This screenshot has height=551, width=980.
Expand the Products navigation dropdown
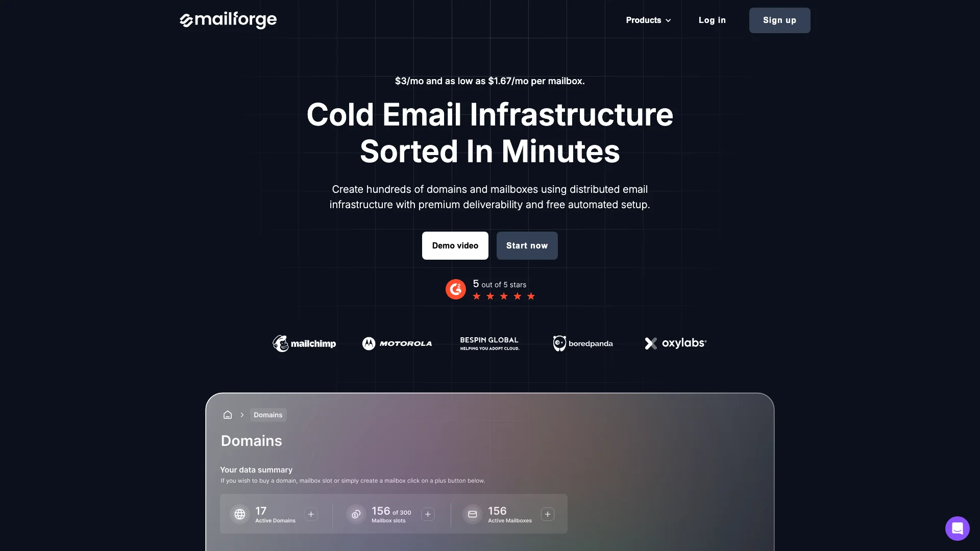point(648,20)
